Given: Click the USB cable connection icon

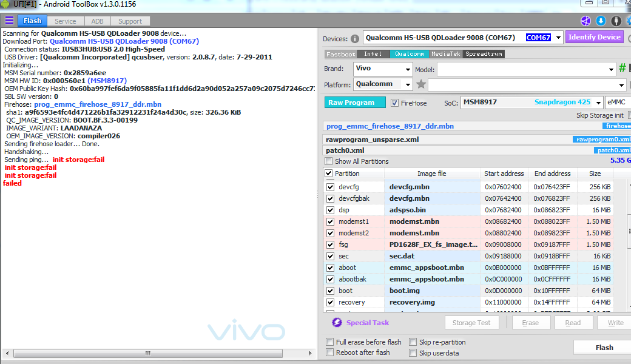Looking at the screenshot, I should [616, 21].
